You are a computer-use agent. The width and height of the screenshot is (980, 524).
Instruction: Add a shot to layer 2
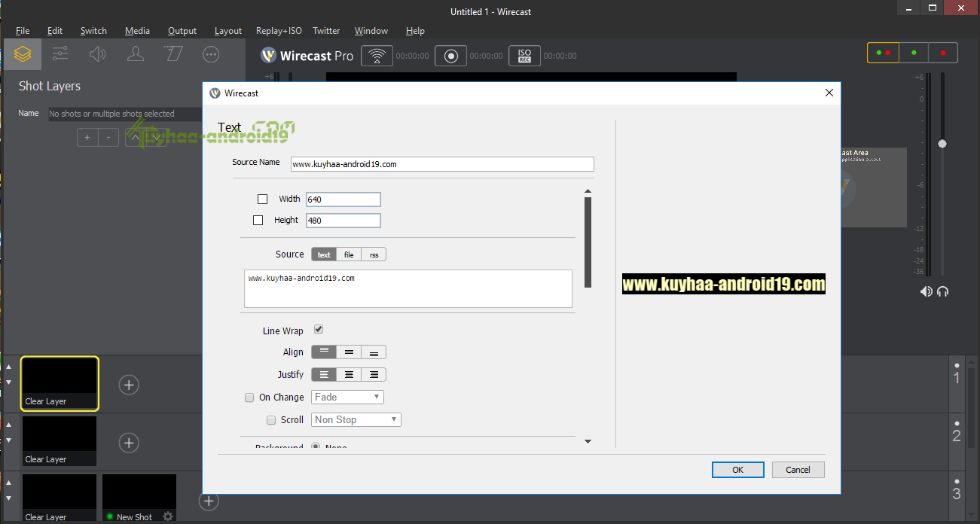129,443
